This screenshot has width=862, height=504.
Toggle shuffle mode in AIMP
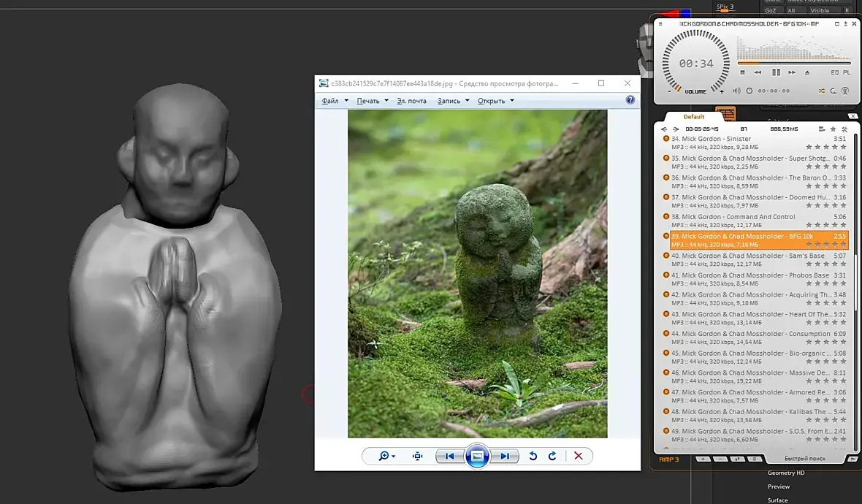point(821,91)
